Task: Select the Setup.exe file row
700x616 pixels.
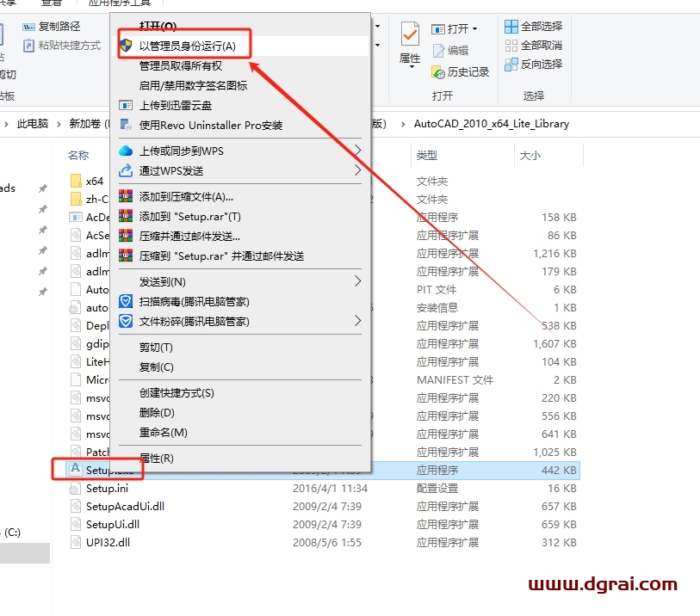Action: tap(323, 470)
